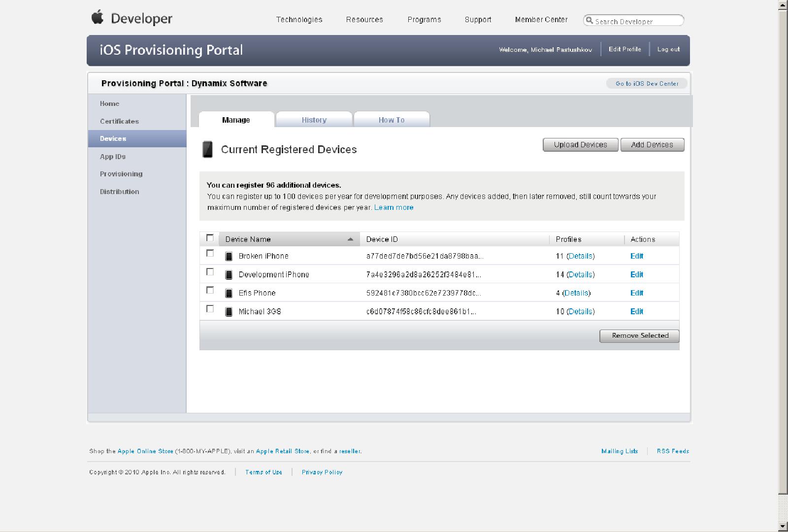
Task: Open Mailing Lists link
Action: pyautogui.click(x=620, y=451)
